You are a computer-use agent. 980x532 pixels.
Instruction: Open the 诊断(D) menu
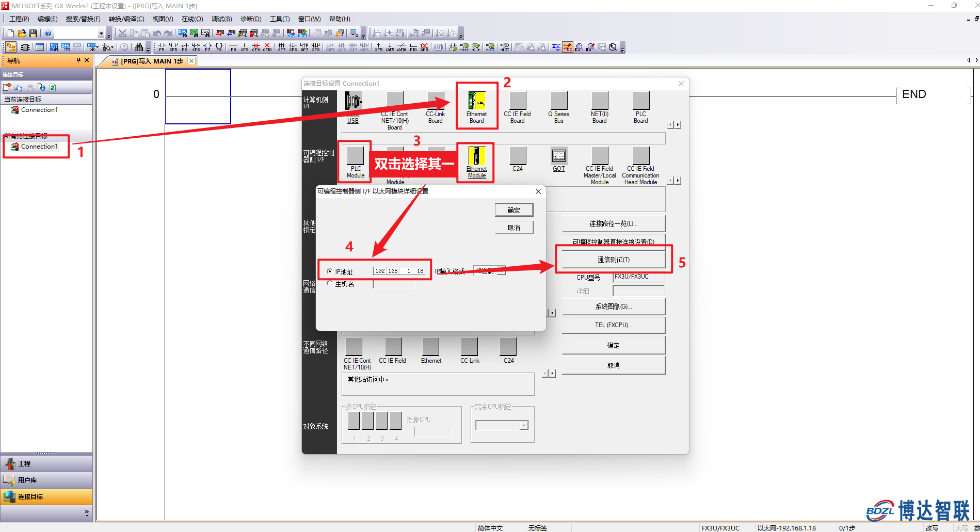coord(251,19)
